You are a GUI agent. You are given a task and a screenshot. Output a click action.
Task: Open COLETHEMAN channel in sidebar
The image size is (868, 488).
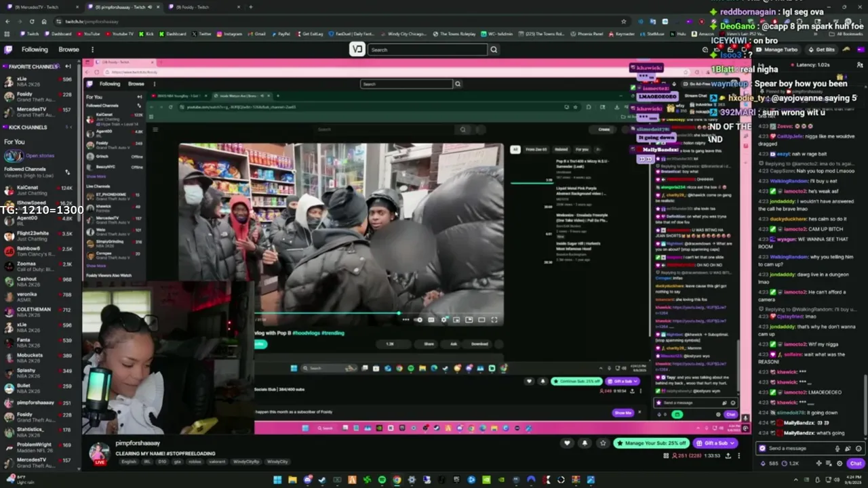39,312
